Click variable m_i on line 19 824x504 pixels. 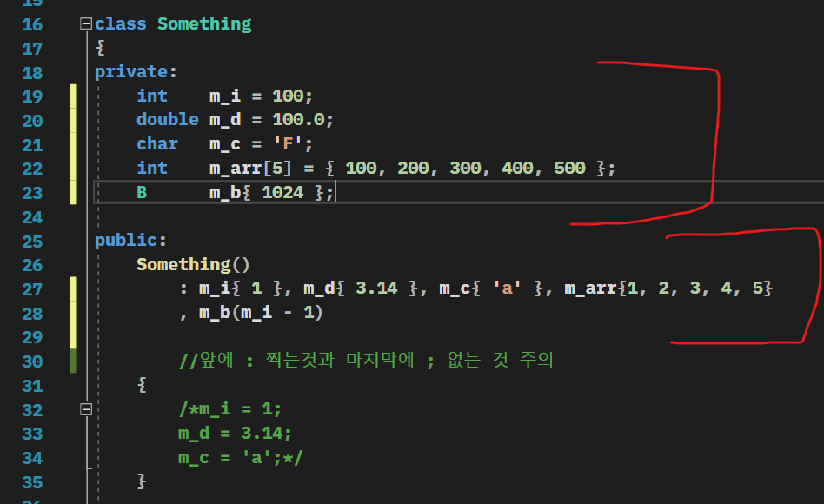point(225,96)
